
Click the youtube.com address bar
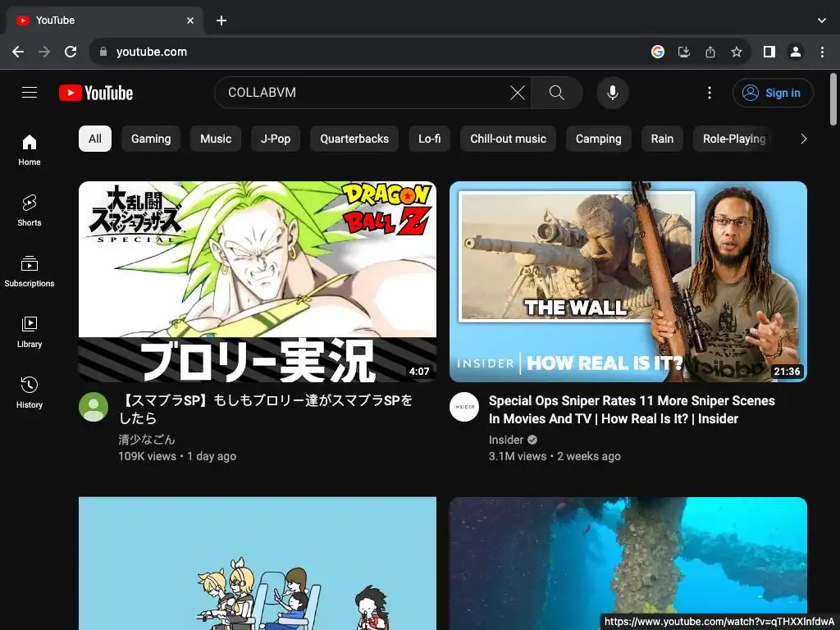(x=370, y=52)
